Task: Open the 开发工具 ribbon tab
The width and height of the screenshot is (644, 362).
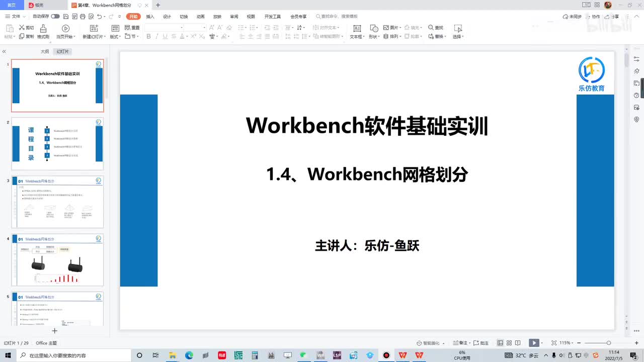Action: click(273, 17)
